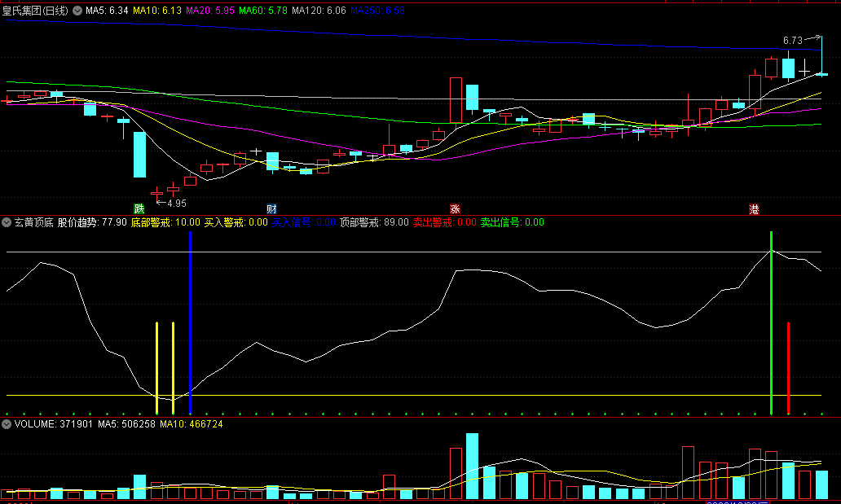
Task: Select the MA20: 5.95 label
Action: click(209, 11)
